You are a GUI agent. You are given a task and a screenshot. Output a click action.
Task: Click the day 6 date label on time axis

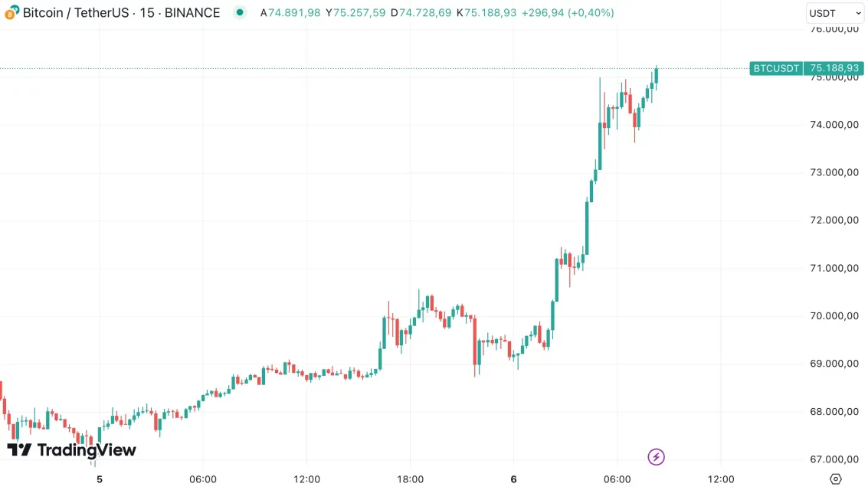(x=514, y=480)
